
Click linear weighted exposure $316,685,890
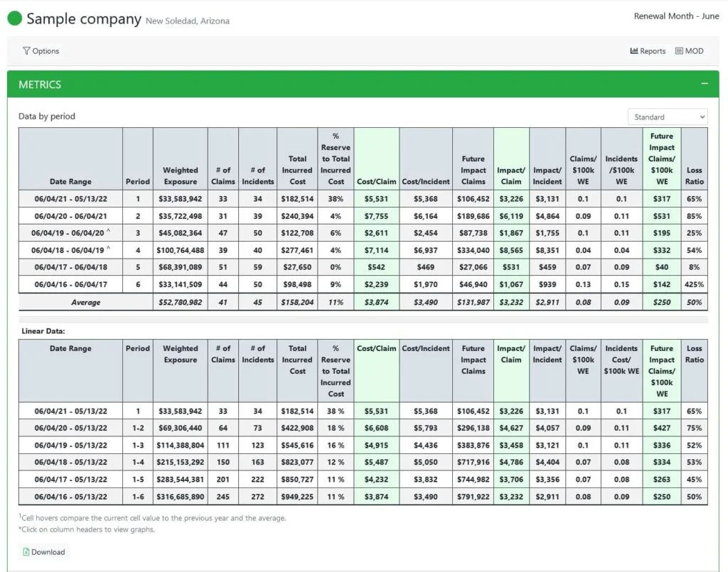tap(180, 497)
